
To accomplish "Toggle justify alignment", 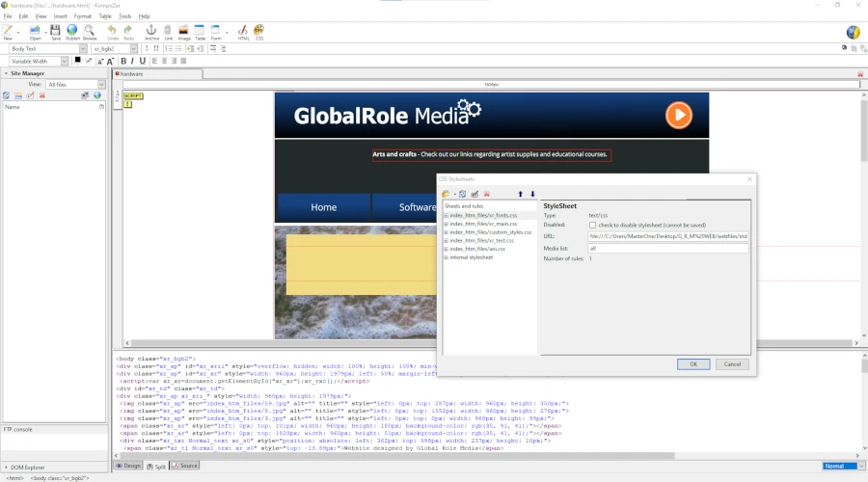I will [184, 61].
